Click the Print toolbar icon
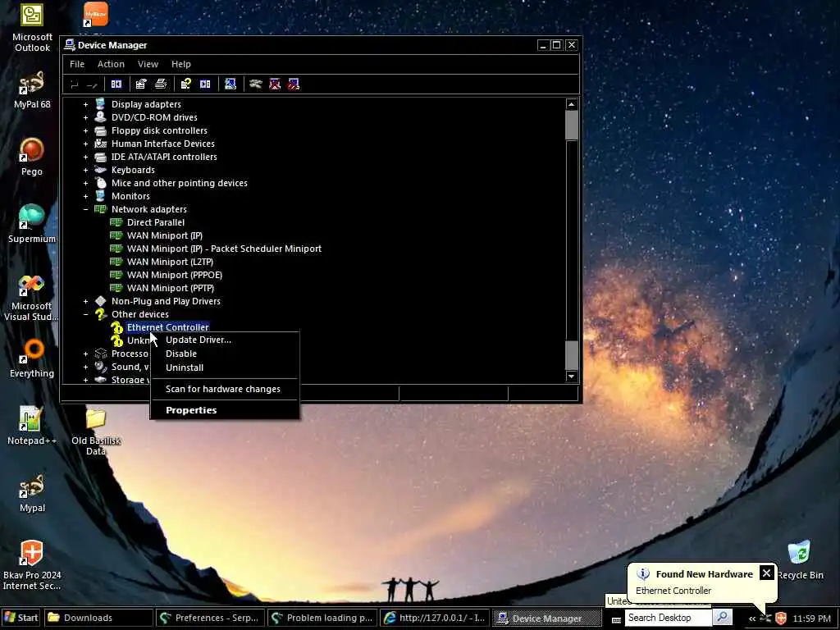Viewport: 840px width, 630px height. [x=161, y=84]
